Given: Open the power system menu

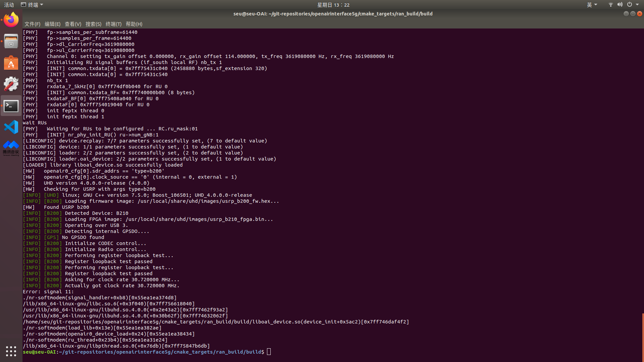Looking at the screenshot, I should [630, 5].
